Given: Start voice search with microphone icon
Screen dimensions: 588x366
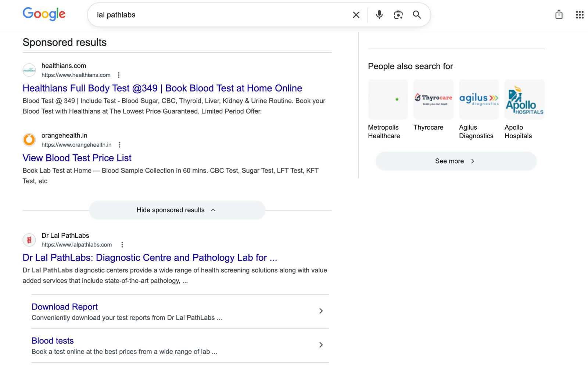Looking at the screenshot, I should [x=379, y=15].
